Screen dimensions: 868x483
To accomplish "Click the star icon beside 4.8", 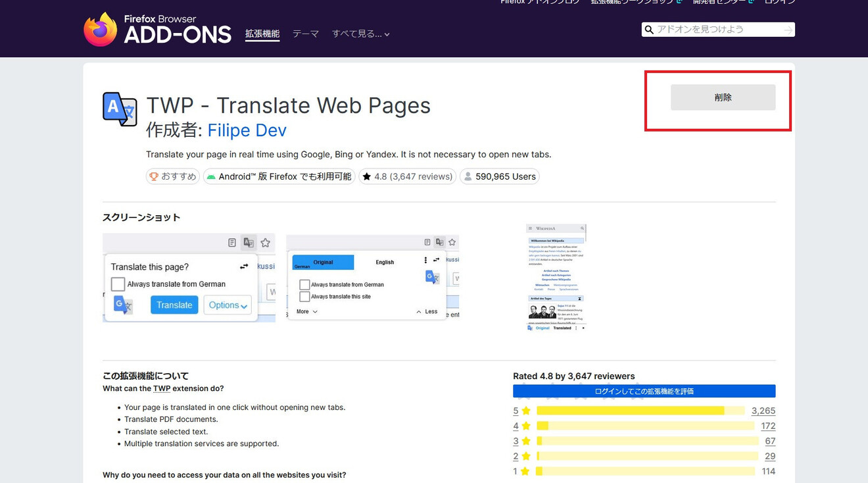I will (367, 176).
